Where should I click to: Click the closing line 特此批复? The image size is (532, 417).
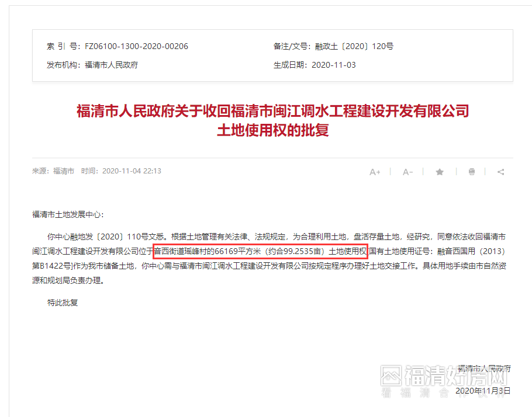tap(63, 303)
